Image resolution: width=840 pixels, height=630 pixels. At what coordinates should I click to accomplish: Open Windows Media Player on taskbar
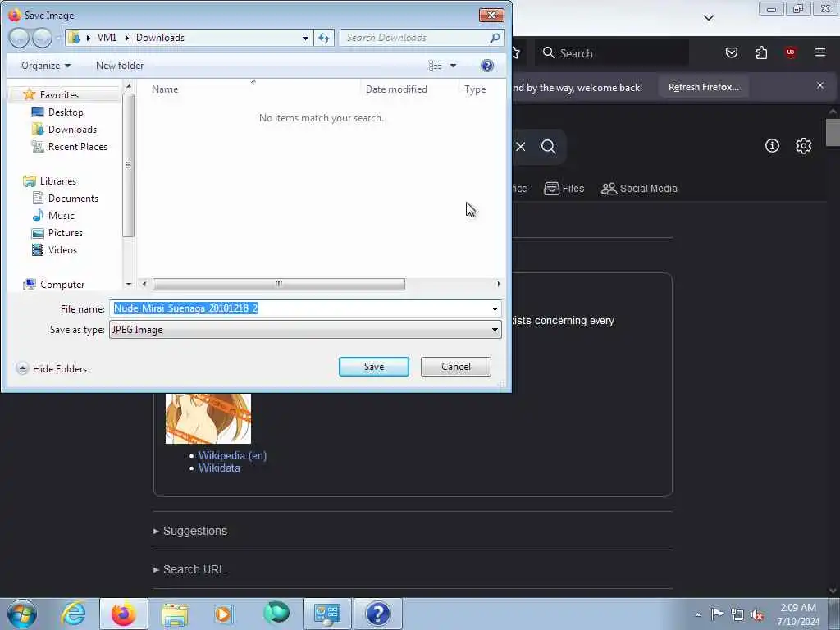(x=225, y=614)
